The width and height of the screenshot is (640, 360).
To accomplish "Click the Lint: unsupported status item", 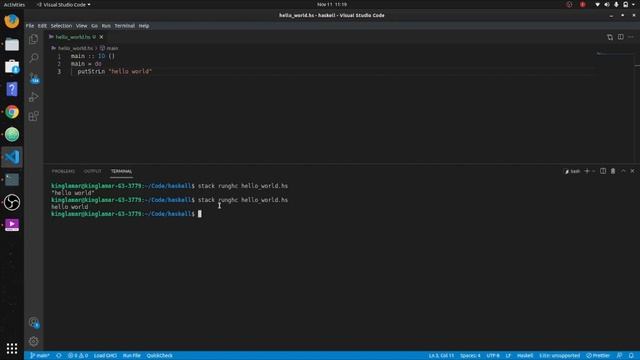I will pos(559,356).
